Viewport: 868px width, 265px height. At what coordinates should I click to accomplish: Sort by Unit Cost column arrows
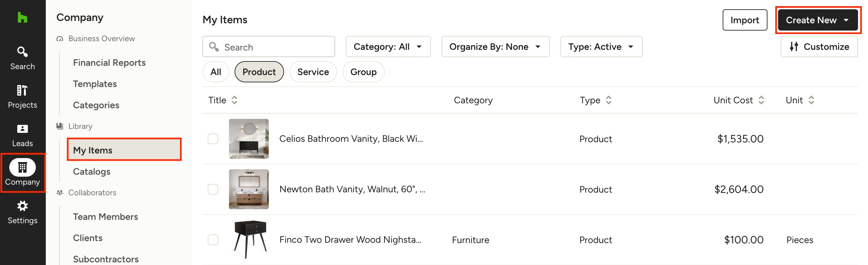point(761,100)
